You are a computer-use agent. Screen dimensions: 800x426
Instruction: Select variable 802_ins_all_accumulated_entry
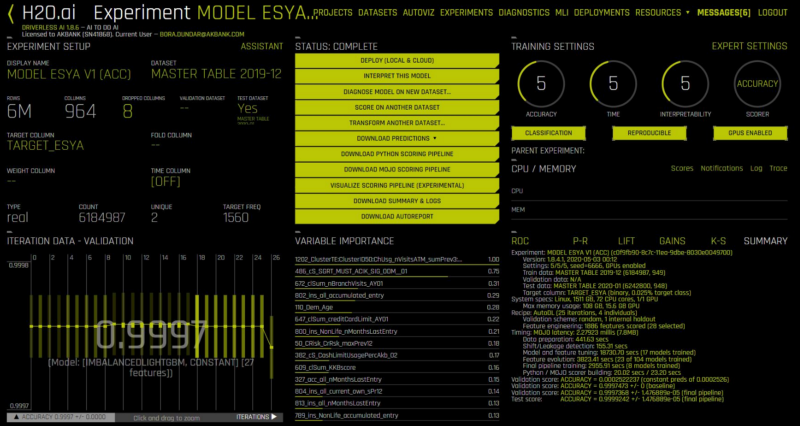[397, 296]
